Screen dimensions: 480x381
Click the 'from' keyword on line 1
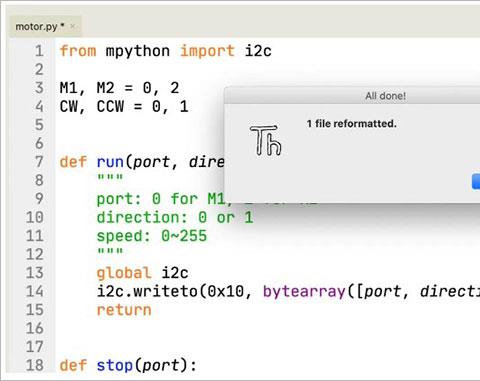tap(78, 51)
